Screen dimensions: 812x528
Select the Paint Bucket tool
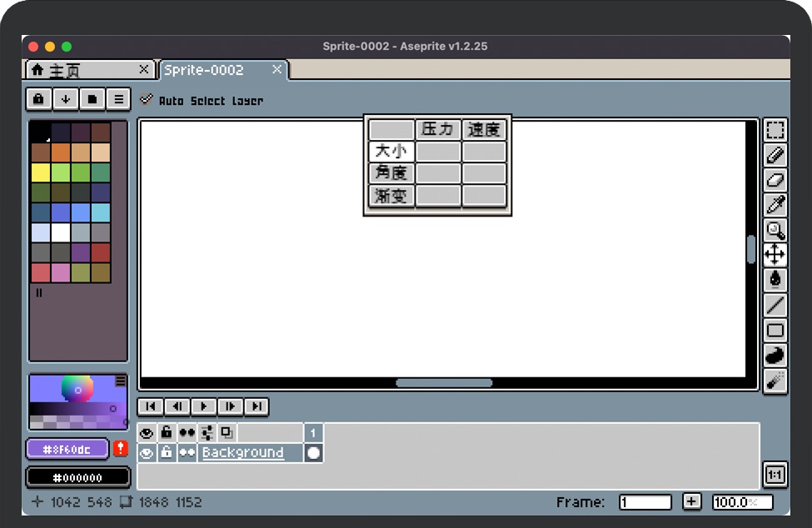click(x=775, y=280)
